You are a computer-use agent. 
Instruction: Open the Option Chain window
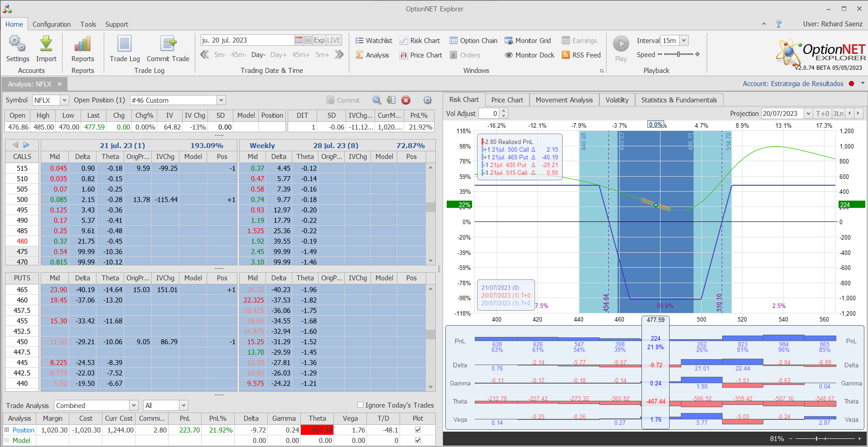coord(473,41)
